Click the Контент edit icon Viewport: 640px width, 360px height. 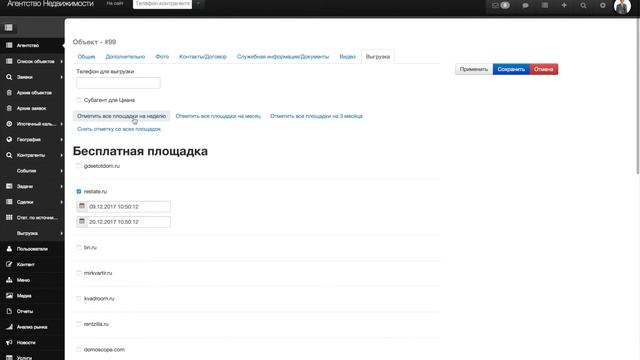tap(9, 264)
